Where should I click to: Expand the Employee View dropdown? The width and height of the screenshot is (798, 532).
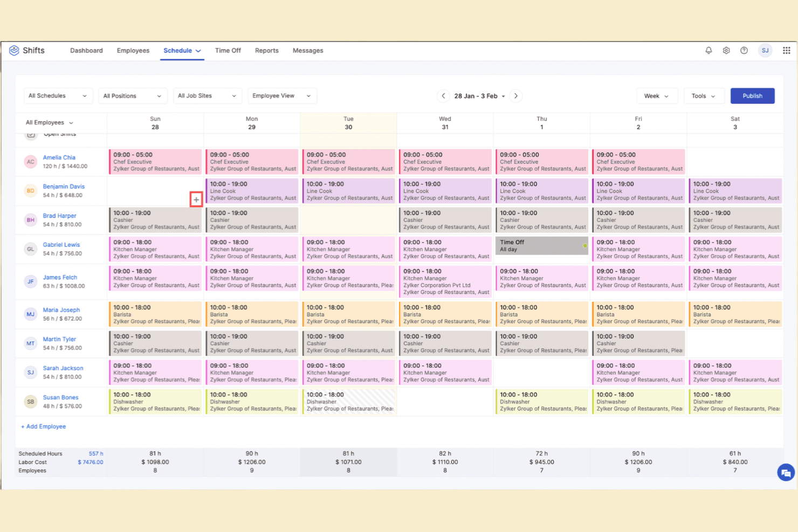tap(282, 95)
